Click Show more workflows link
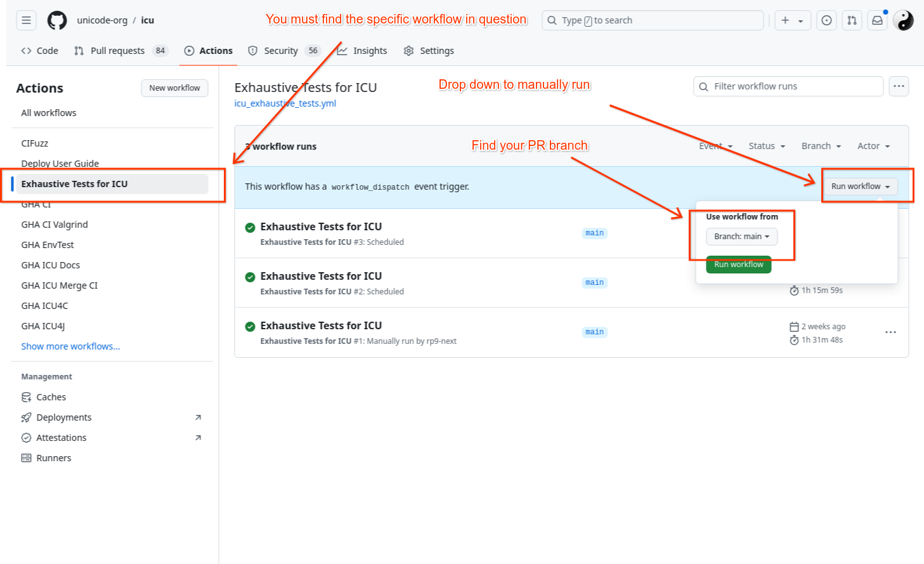 pyautogui.click(x=70, y=346)
